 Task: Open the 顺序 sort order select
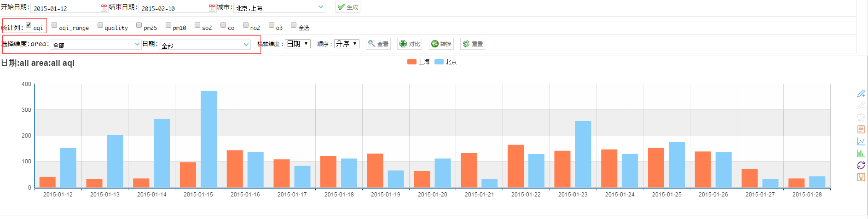(x=347, y=44)
